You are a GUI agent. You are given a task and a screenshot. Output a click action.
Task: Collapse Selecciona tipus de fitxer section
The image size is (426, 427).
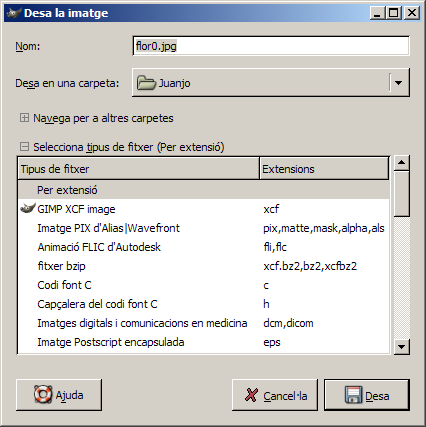(24, 146)
